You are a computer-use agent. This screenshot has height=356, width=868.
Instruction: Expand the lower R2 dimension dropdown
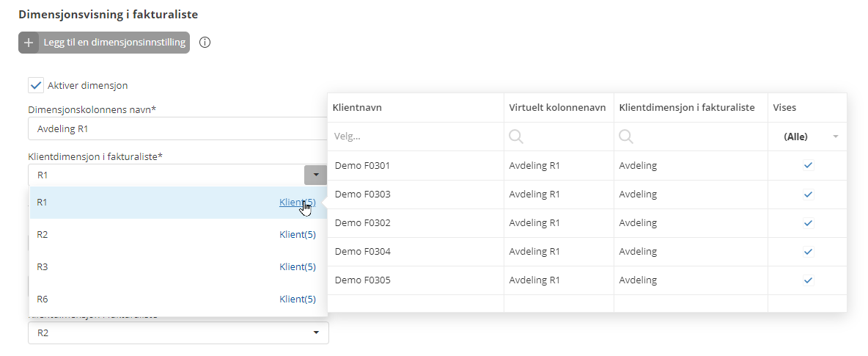pyautogui.click(x=316, y=333)
